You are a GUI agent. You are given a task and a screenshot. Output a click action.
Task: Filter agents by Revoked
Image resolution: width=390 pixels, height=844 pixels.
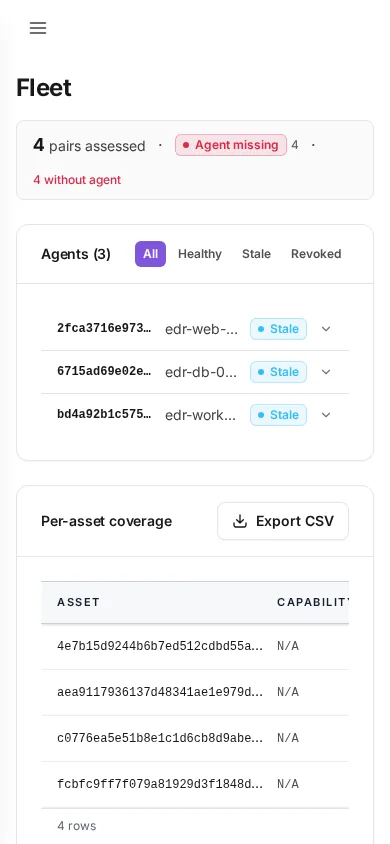(x=316, y=254)
